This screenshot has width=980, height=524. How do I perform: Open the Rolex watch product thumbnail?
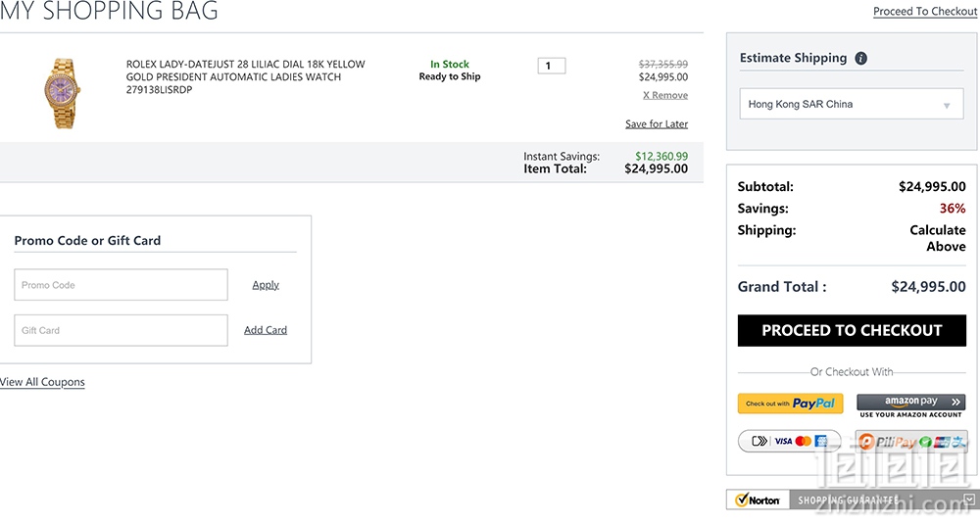pyautogui.click(x=62, y=93)
